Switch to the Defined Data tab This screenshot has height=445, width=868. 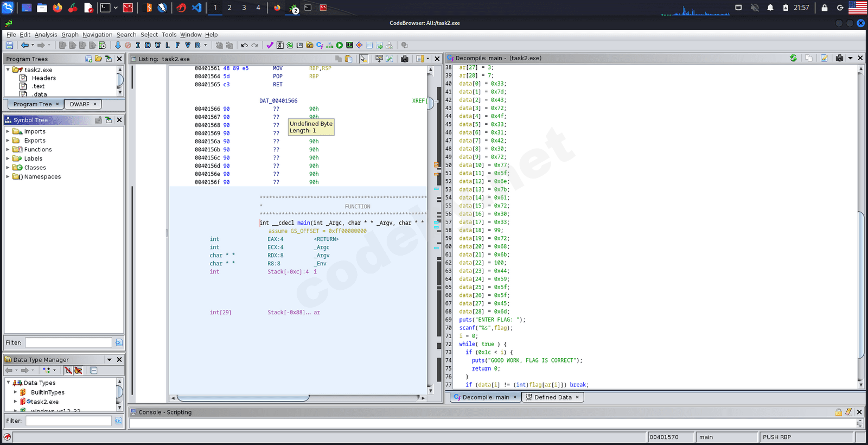(552, 397)
